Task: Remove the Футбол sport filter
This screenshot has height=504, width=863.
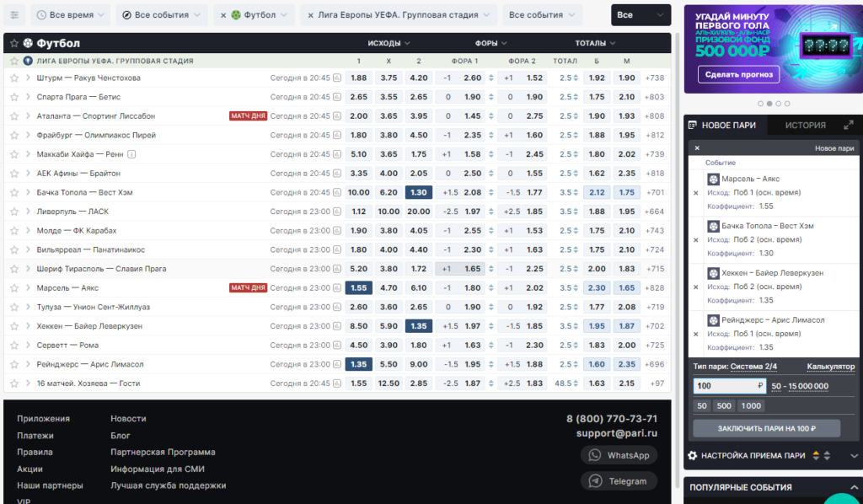Action: (x=222, y=15)
